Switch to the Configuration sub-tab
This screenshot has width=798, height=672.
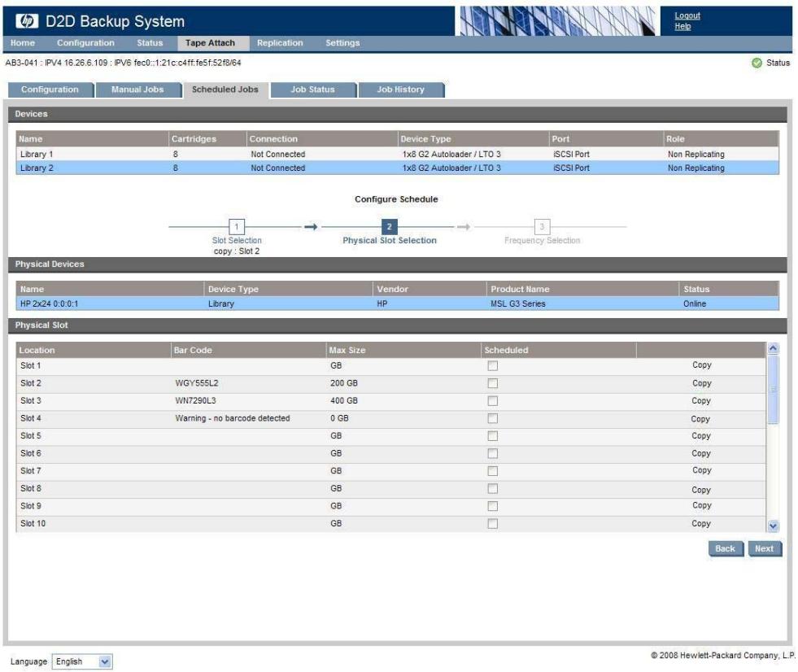coord(50,89)
